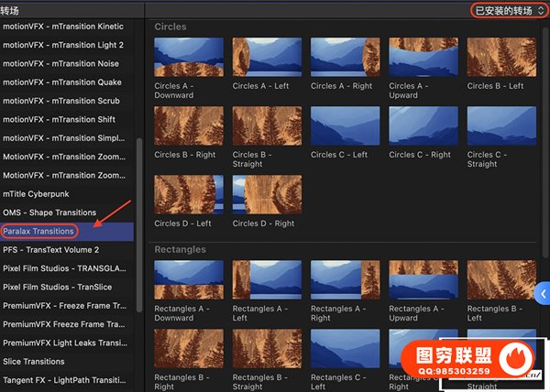Click the Rectangles section header
This screenshot has height=392, width=550.
tap(181, 249)
